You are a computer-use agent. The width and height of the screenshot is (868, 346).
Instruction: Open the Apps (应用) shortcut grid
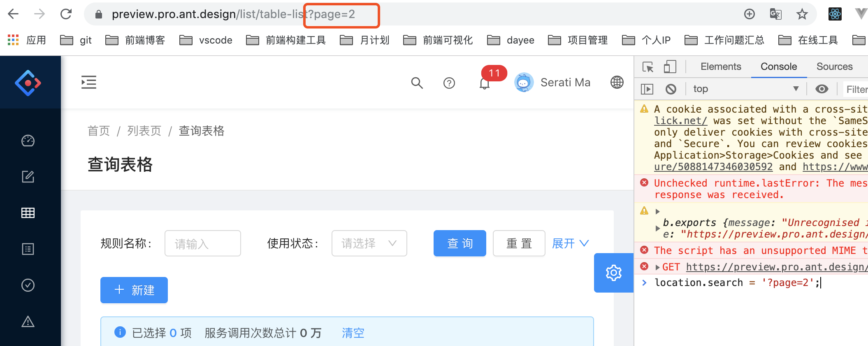click(13, 40)
